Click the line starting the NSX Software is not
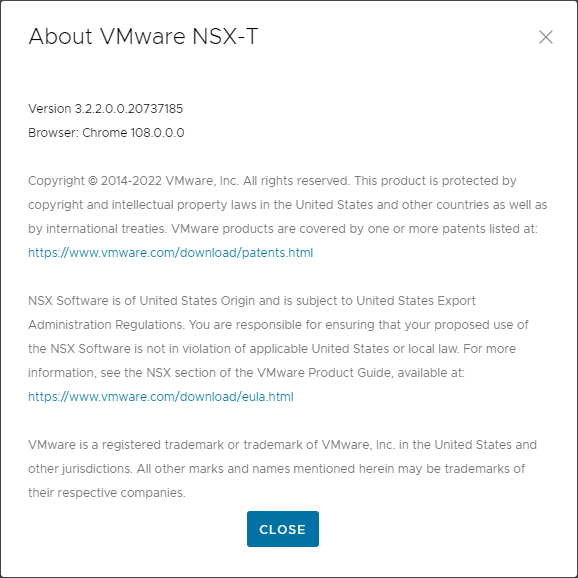 [x=272, y=349]
